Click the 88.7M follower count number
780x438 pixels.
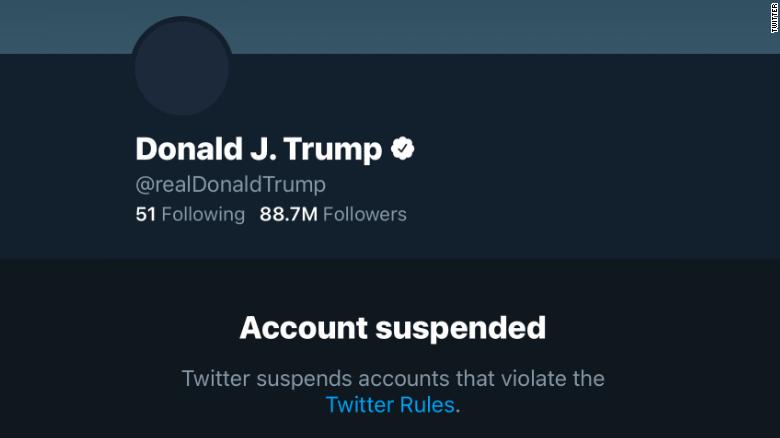pos(289,214)
